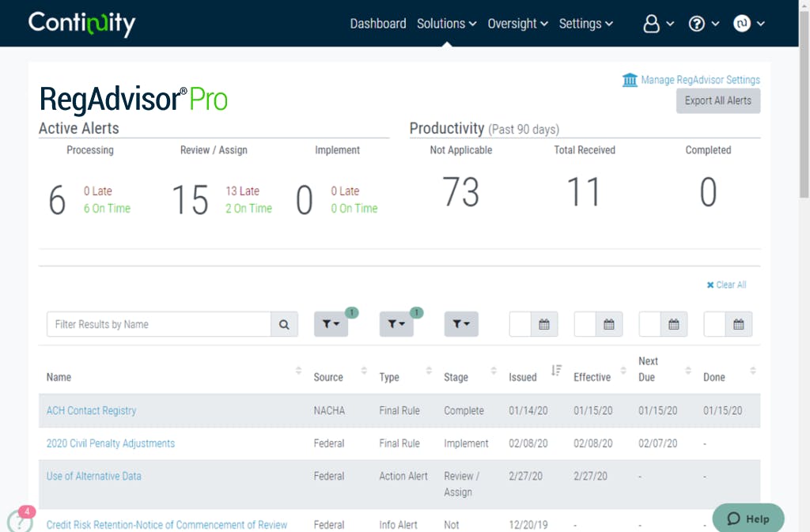Click the Info Alert type cell
This screenshot has height=532, width=810.
(398, 525)
